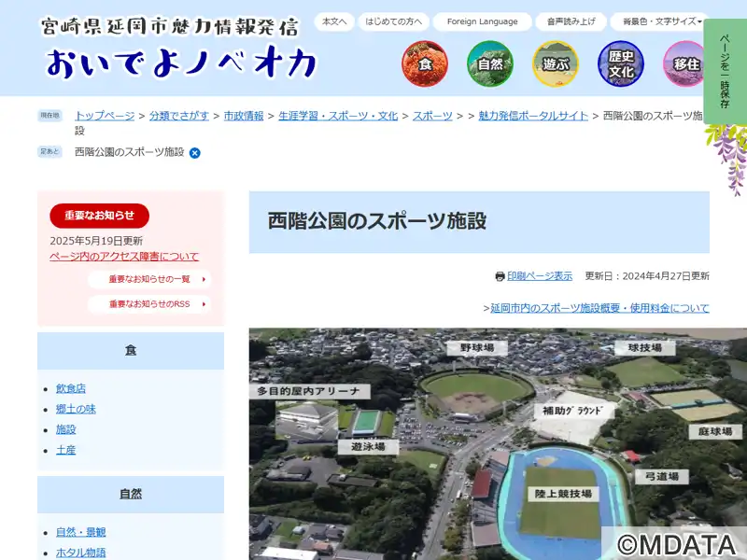The height and width of the screenshot is (560, 747).
Task: Open the 自然 (nature) category icon
Action: (x=490, y=63)
